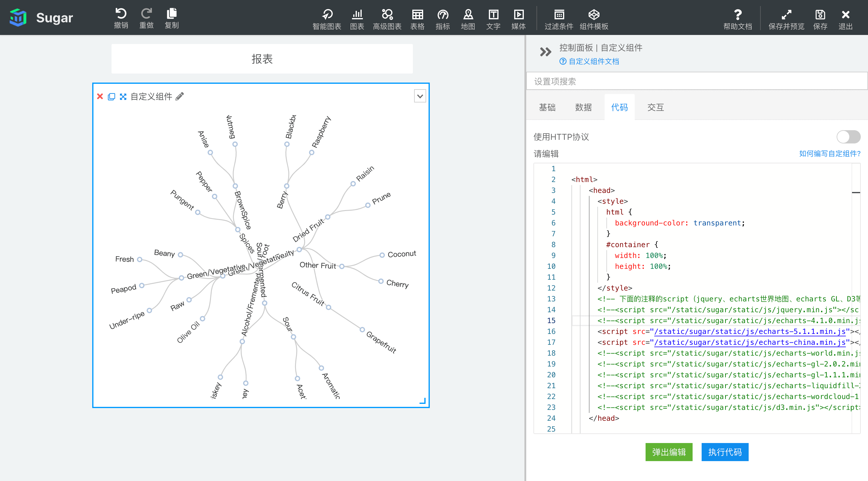Toggle the 使用HTTP协议 switch
This screenshot has height=481, width=868.
[848, 137]
